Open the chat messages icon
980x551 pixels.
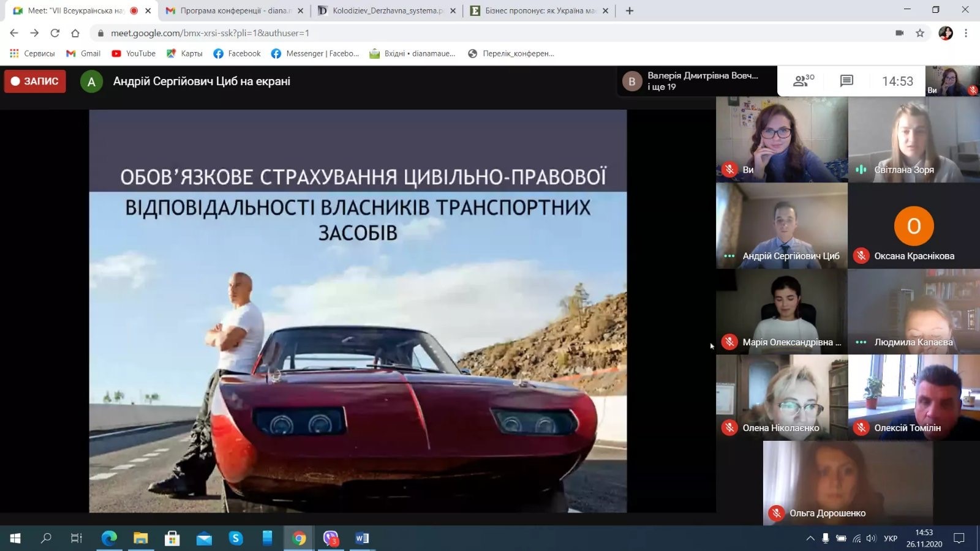[x=846, y=81]
